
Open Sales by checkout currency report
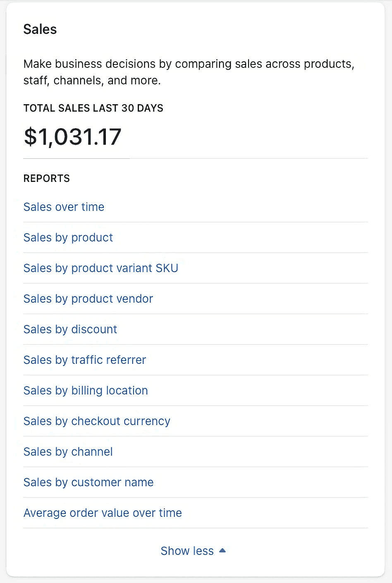tap(97, 421)
